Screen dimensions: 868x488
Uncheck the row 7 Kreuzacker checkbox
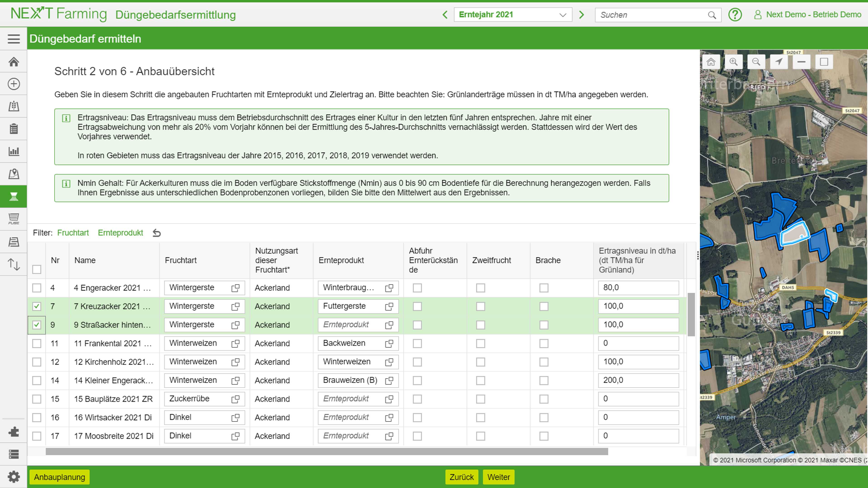37,307
